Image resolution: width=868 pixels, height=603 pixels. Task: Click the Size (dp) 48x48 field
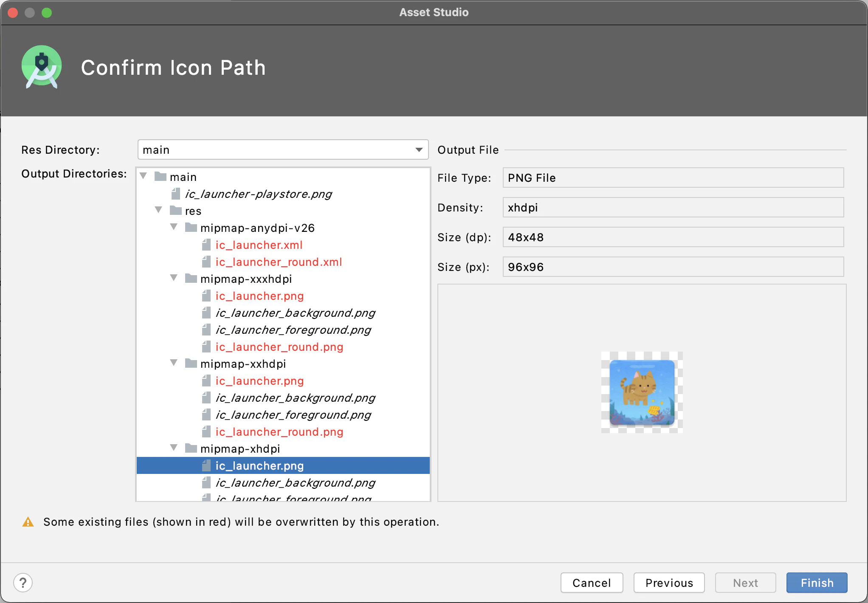(673, 237)
